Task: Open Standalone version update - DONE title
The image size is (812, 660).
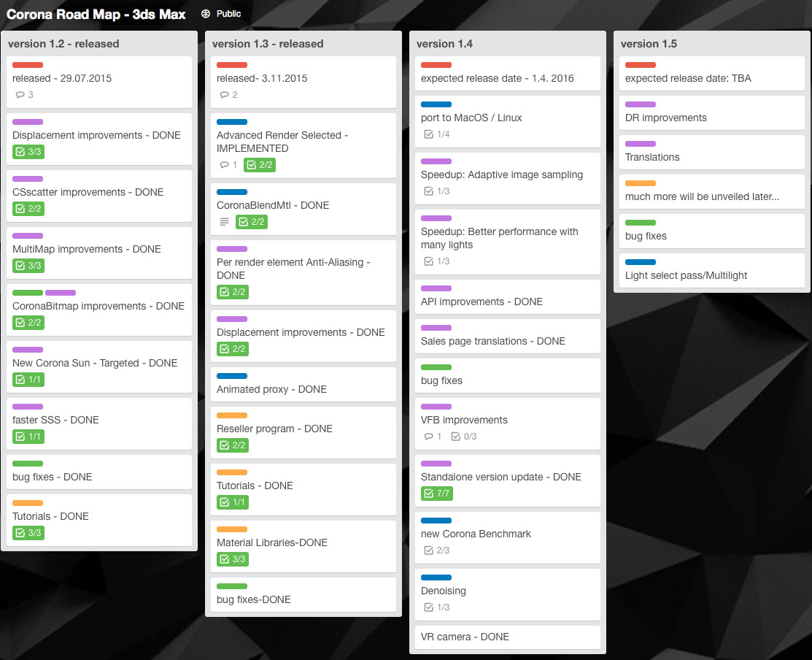Action: coord(500,477)
